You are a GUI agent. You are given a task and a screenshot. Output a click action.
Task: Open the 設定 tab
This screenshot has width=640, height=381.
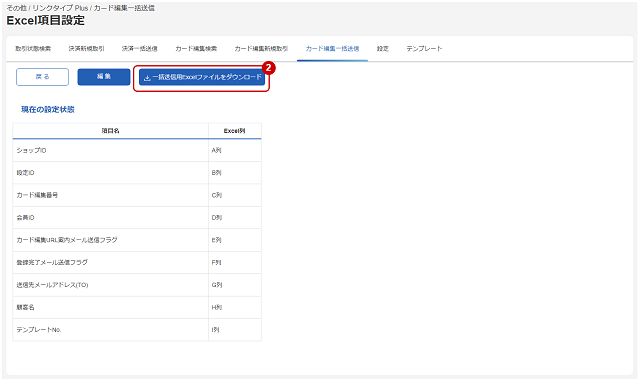click(383, 49)
